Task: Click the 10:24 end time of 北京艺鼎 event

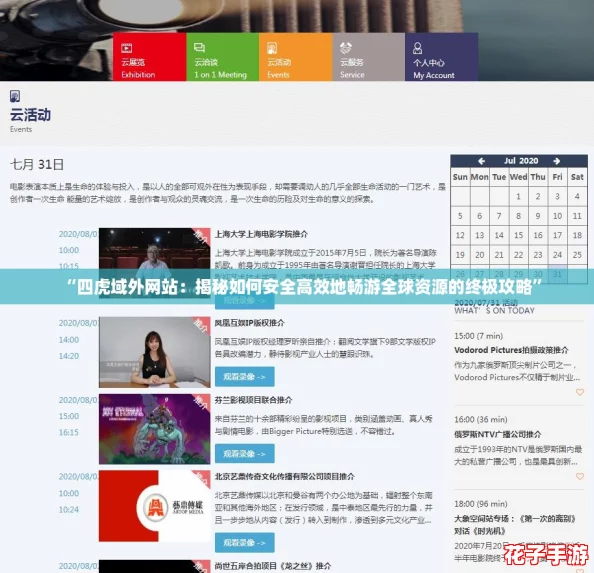Action: click(69, 510)
